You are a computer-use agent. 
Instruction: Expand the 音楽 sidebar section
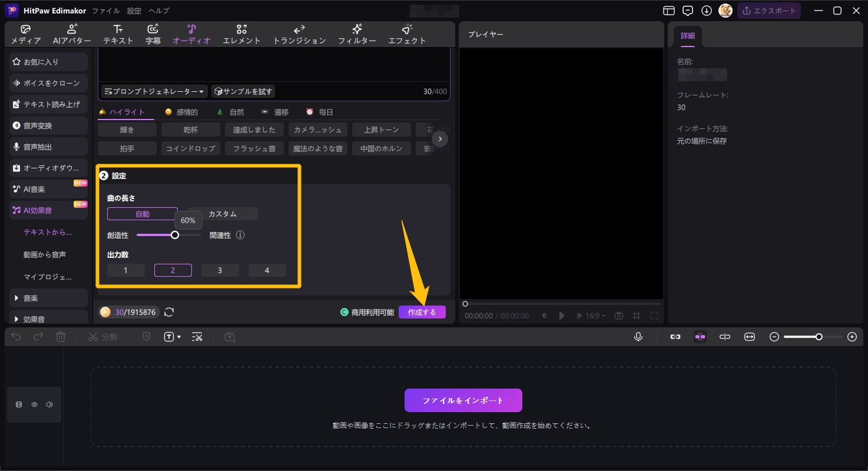coord(48,298)
